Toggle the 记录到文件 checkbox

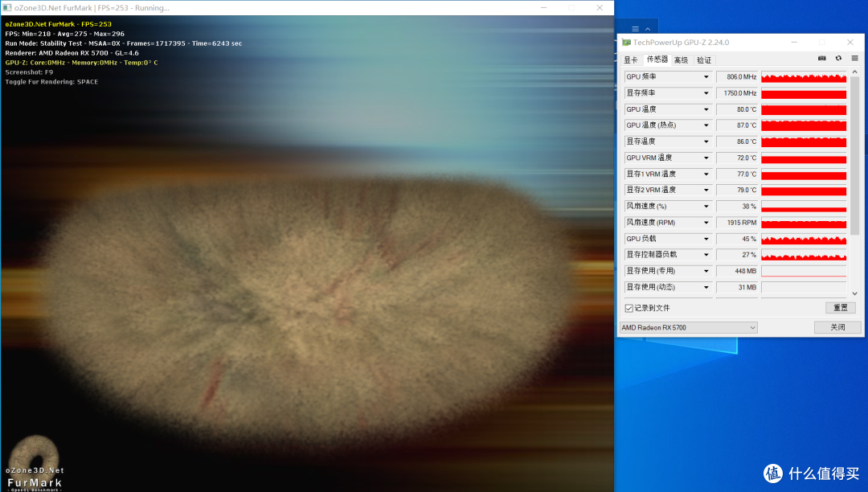pyautogui.click(x=628, y=308)
